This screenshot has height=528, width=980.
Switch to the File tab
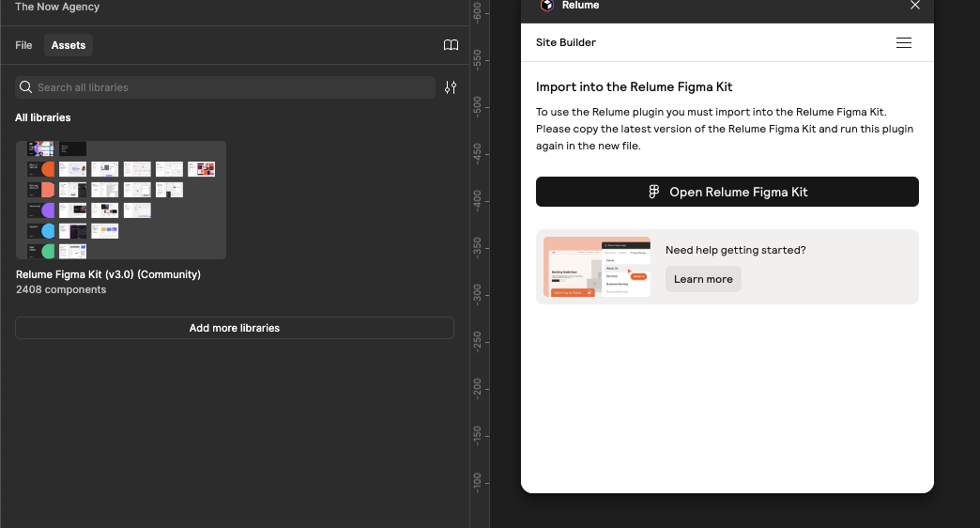click(x=23, y=45)
